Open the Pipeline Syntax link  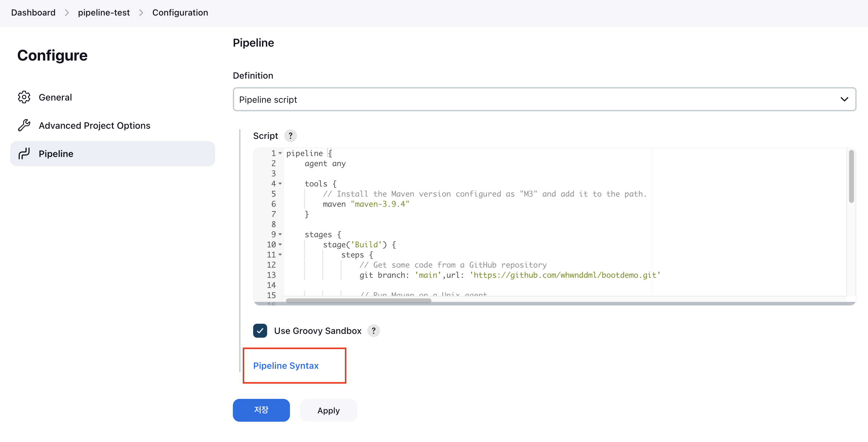tap(286, 366)
